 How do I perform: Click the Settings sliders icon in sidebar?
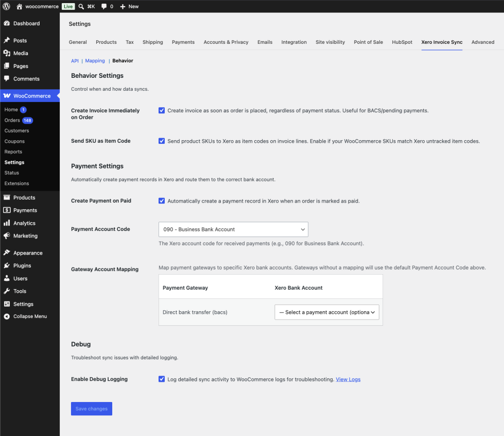click(x=7, y=304)
